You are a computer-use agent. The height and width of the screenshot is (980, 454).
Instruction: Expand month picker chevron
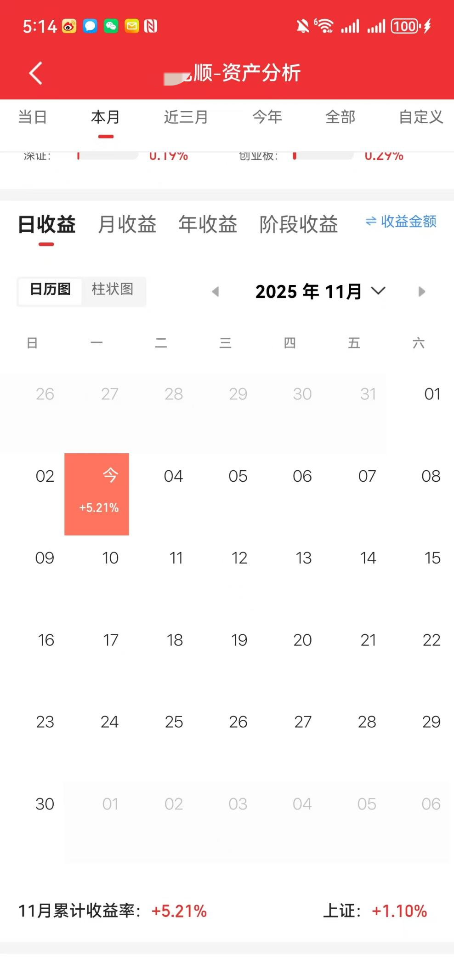coord(378,291)
